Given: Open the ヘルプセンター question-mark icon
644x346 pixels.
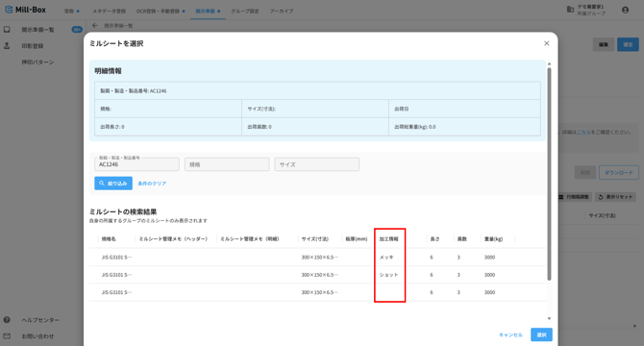Looking at the screenshot, I should (7, 319).
